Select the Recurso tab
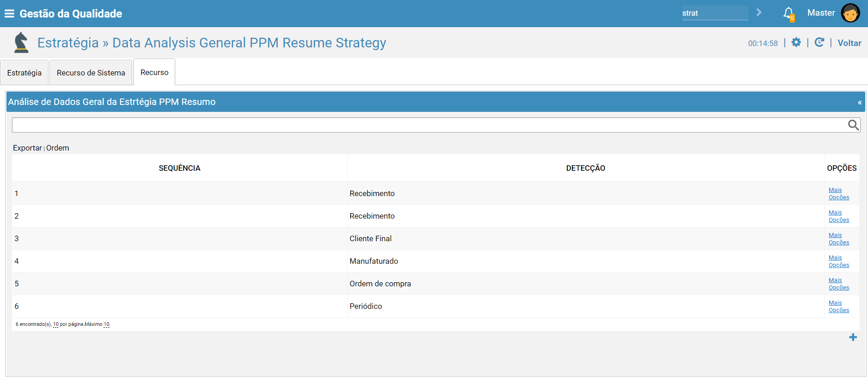The image size is (868, 377). click(154, 72)
